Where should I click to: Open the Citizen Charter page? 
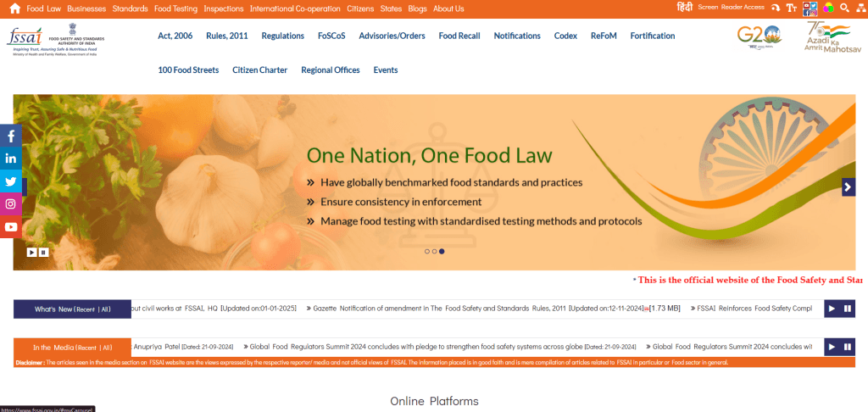[259, 70]
